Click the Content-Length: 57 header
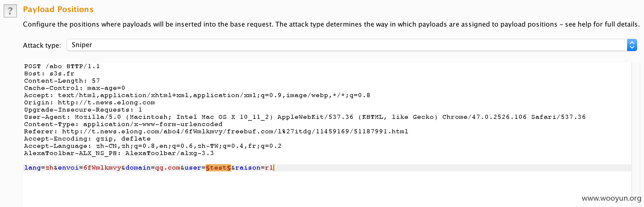Image resolution: width=644 pixels, height=207 pixels. [x=62, y=81]
